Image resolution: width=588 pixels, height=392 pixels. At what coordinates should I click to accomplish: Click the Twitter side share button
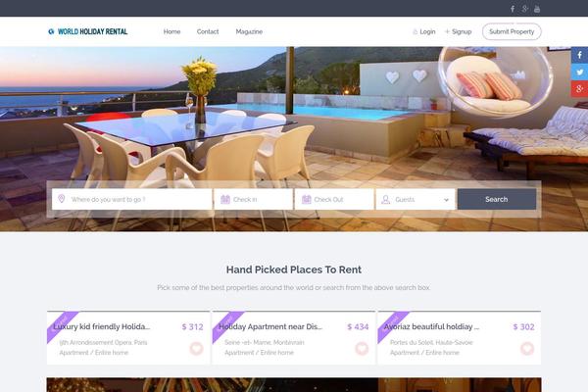pyautogui.click(x=579, y=72)
